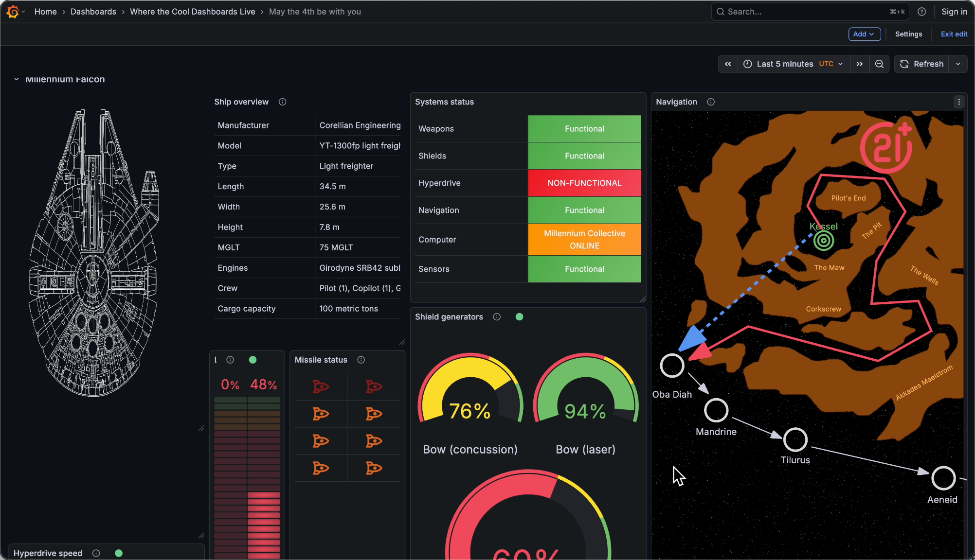This screenshot has width=975, height=560.
Task: Go to Dashboards breadcrumb
Action: pyautogui.click(x=93, y=12)
